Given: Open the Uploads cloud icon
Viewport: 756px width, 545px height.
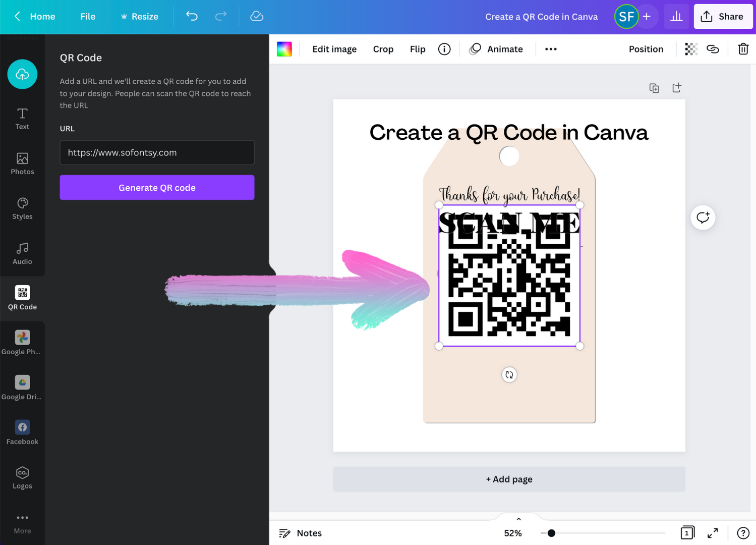Looking at the screenshot, I should tap(22, 74).
